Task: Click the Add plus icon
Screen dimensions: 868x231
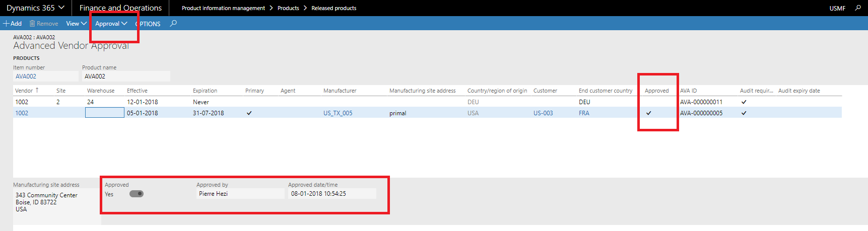Action: point(6,24)
